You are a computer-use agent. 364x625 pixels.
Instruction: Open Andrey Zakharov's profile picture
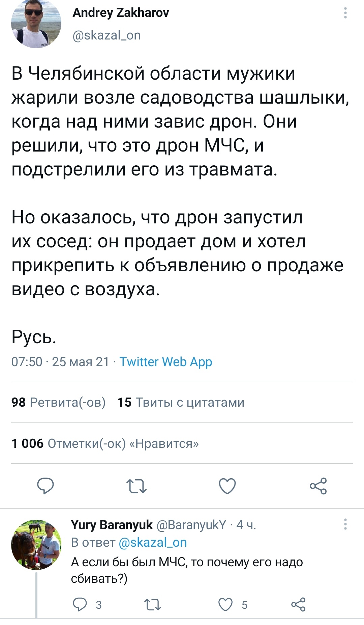pos(36,23)
